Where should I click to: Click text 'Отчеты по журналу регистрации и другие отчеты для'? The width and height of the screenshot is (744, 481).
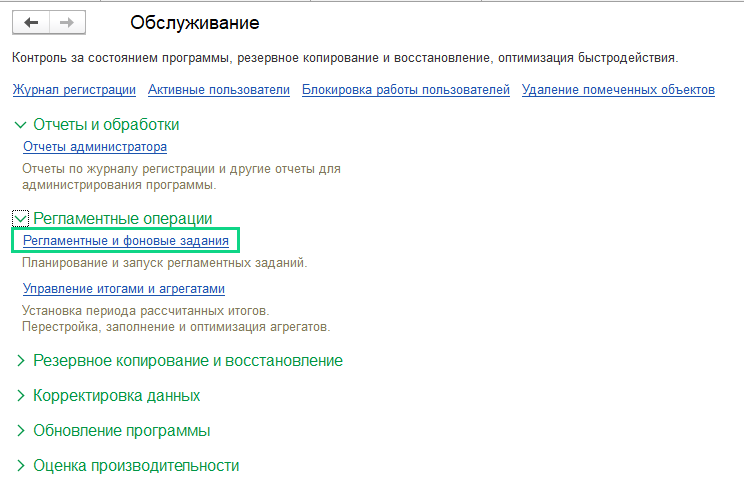pos(181,169)
